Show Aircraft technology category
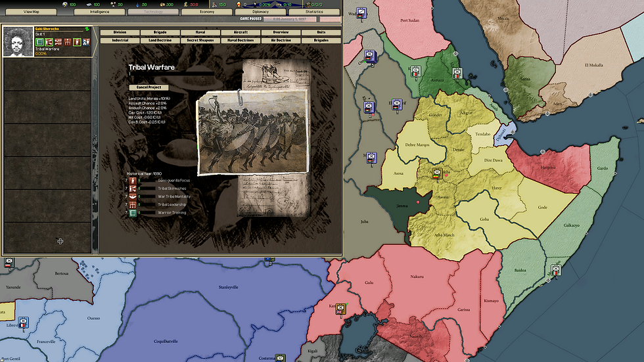The image size is (644, 362). (x=241, y=32)
